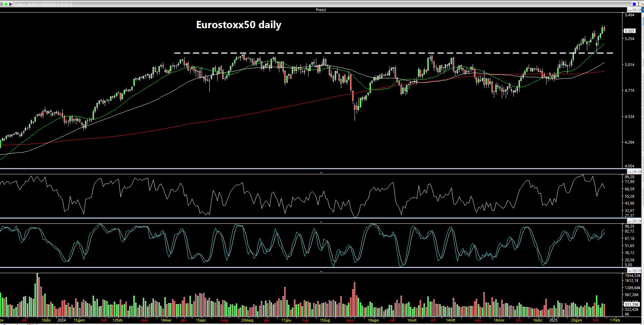Click the 5.254 price axis label
Viewport: 644px width, 325px height.
pos(629,39)
